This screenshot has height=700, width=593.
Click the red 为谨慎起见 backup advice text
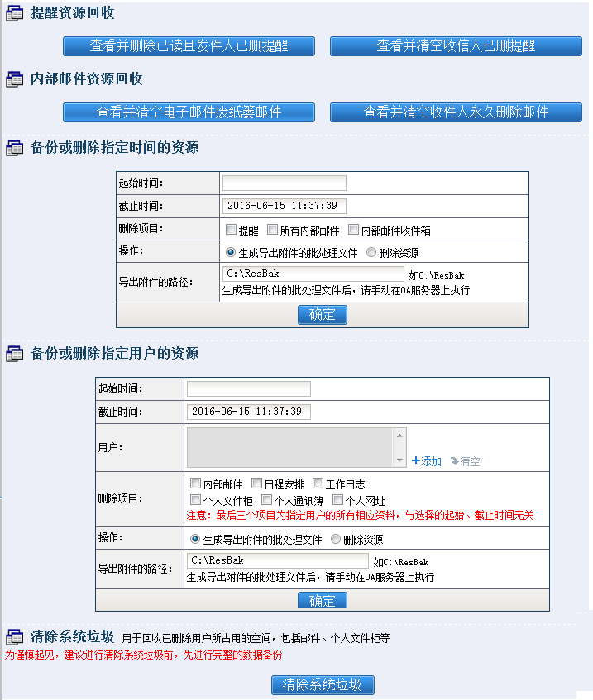pyautogui.click(x=143, y=655)
